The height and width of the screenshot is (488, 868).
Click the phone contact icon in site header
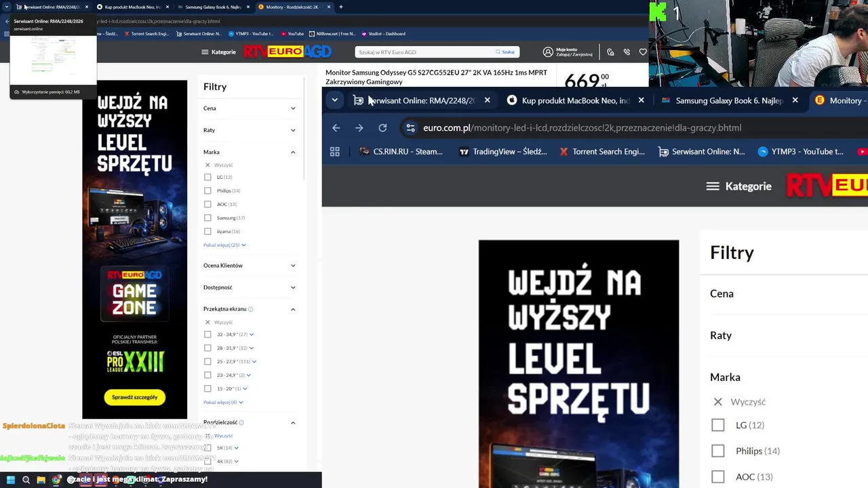coord(627,52)
